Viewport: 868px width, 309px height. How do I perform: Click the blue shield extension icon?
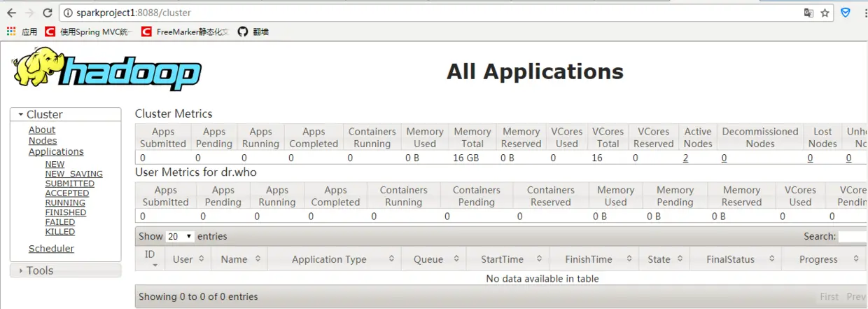846,13
